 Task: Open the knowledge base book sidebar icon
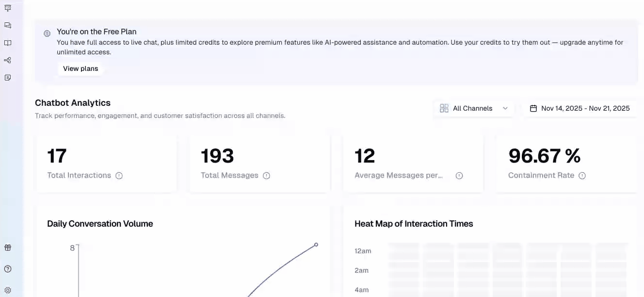click(x=7, y=43)
